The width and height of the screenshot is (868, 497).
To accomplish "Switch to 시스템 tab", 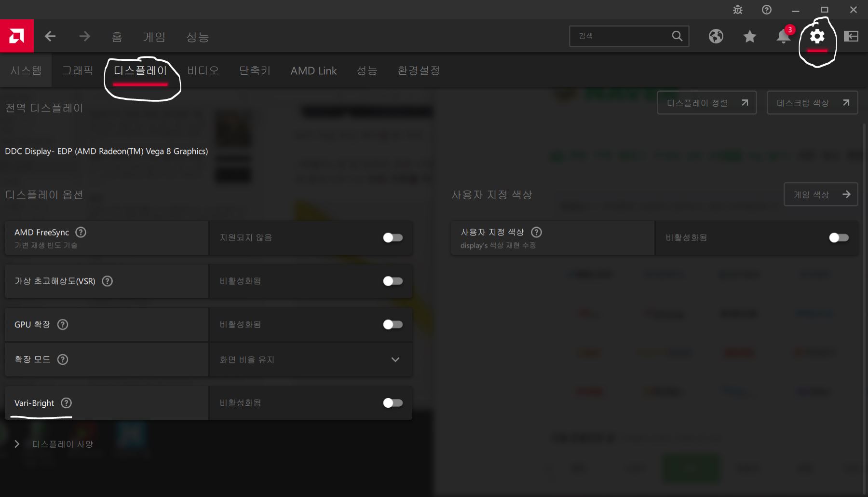I will click(26, 70).
